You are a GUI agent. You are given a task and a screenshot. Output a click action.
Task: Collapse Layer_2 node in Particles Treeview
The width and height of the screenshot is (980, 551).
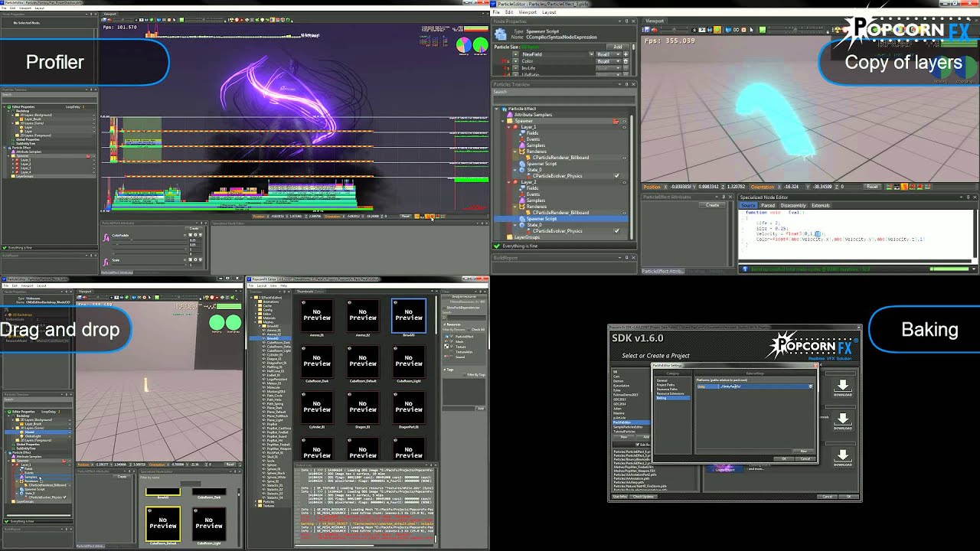click(508, 182)
